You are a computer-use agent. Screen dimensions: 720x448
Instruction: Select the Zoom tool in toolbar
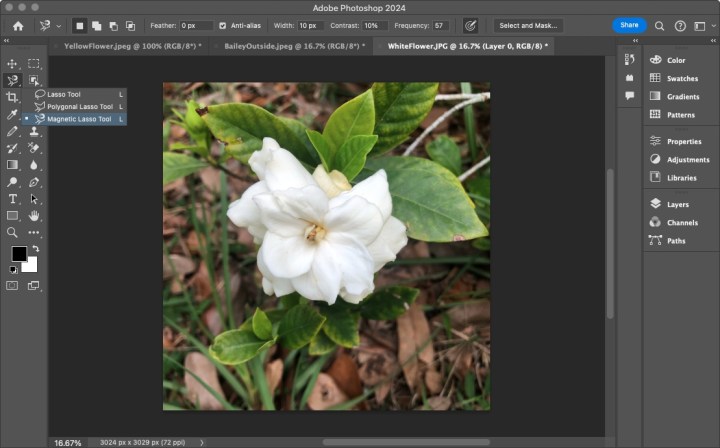click(x=13, y=232)
